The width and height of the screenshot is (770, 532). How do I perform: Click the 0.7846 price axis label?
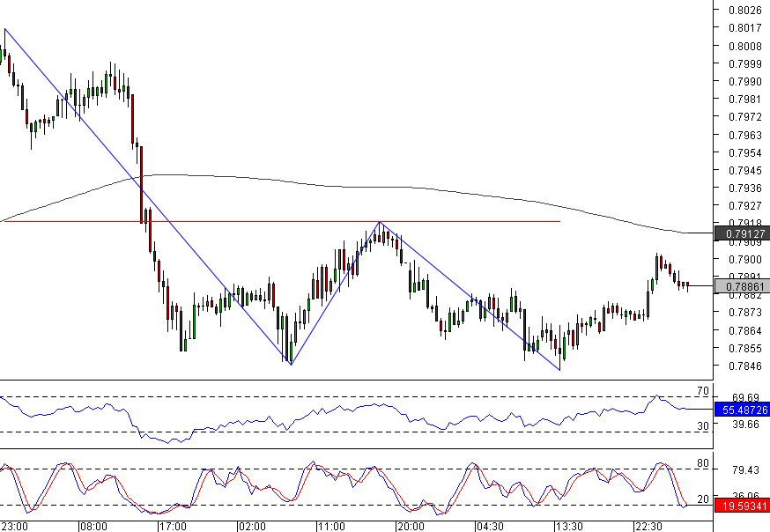pyautogui.click(x=745, y=366)
